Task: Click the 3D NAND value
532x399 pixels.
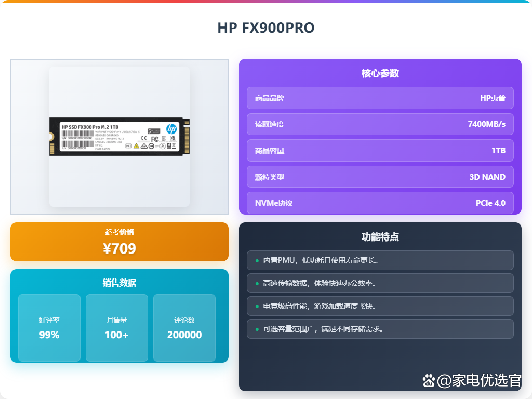Action: point(487,177)
